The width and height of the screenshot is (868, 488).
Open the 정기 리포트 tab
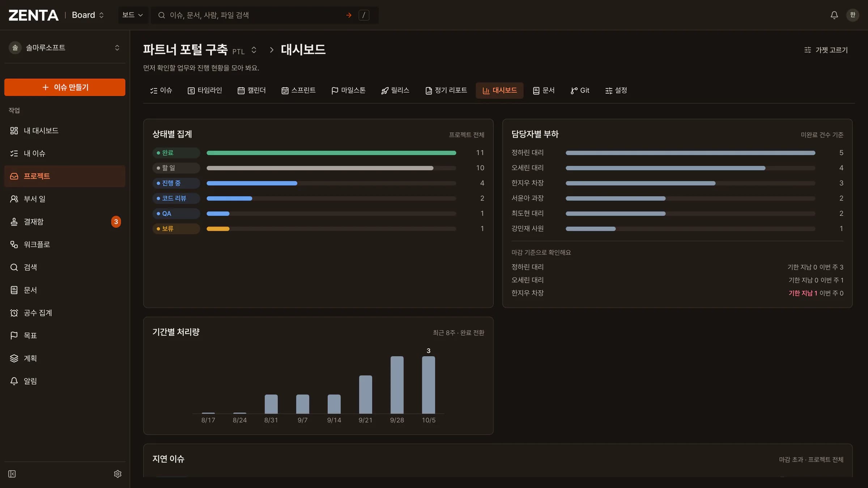tap(446, 90)
